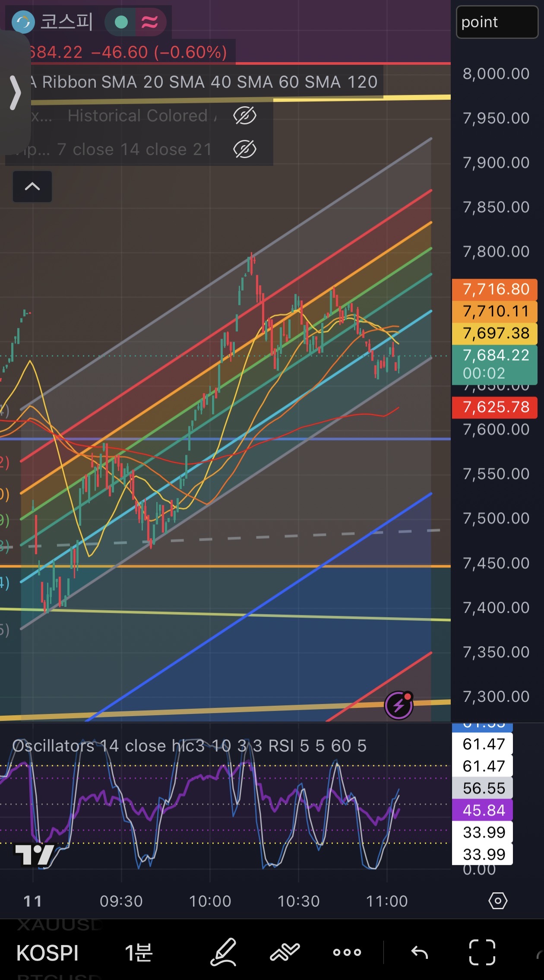The height and width of the screenshot is (980, 544).
Task: Tap the purple lightning flash button
Action: tap(399, 705)
